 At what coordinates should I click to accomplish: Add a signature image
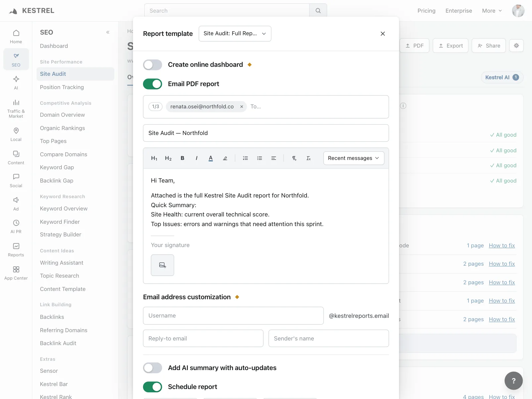pos(163,265)
